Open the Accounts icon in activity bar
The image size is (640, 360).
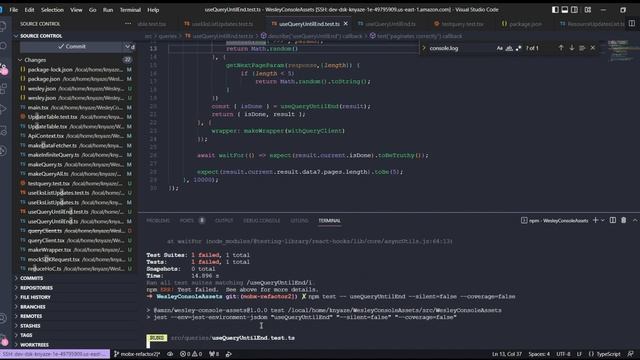[3, 318]
